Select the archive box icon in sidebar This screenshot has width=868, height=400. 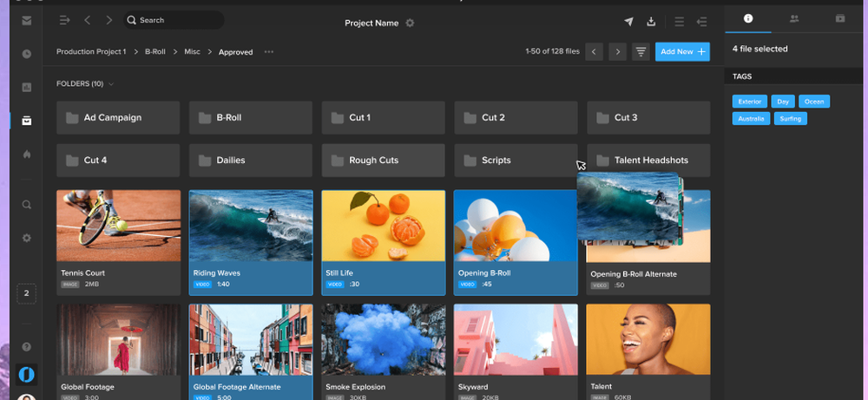pyautogui.click(x=27, y=121)
